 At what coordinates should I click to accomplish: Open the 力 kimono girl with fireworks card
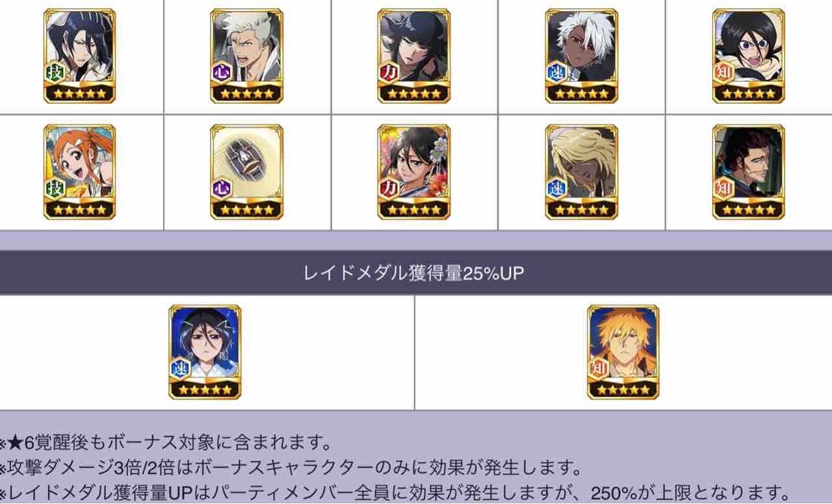coord(414,172)
